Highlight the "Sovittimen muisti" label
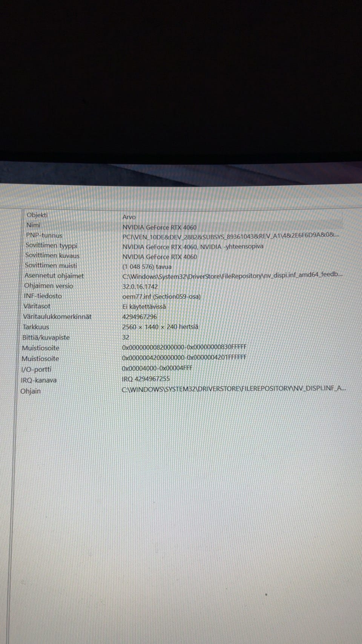Image resolution: width=362 pixels, height=644 pixels. tap(51, 266)
